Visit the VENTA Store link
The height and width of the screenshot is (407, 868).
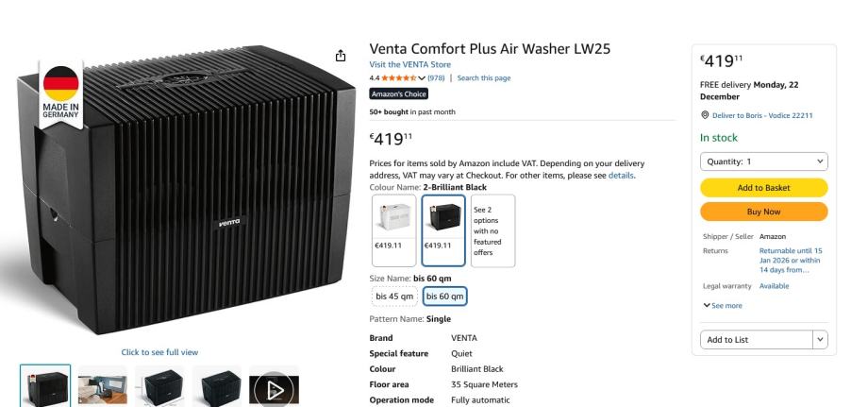tap(409, 64)
